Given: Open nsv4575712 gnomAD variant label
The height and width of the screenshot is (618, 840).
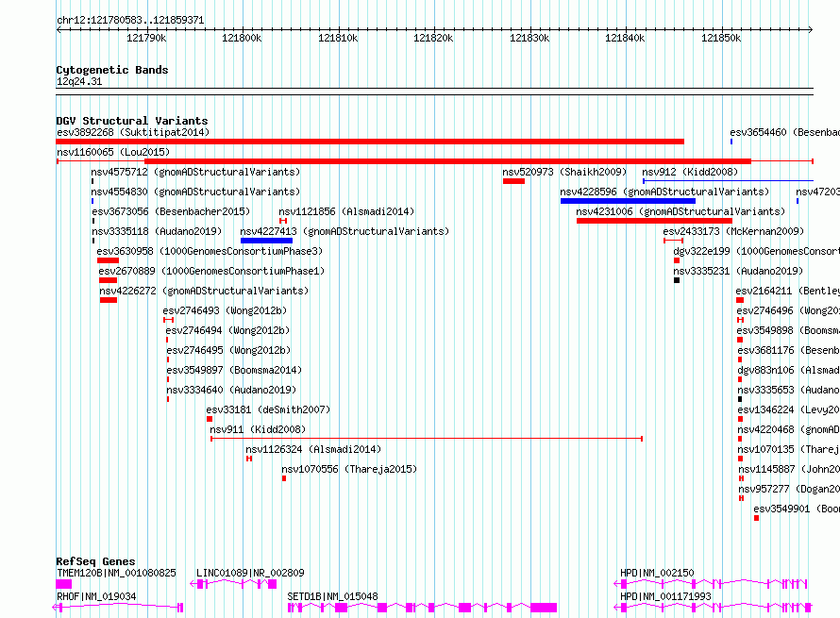Looking at the screenshot, I should (195, 172).
